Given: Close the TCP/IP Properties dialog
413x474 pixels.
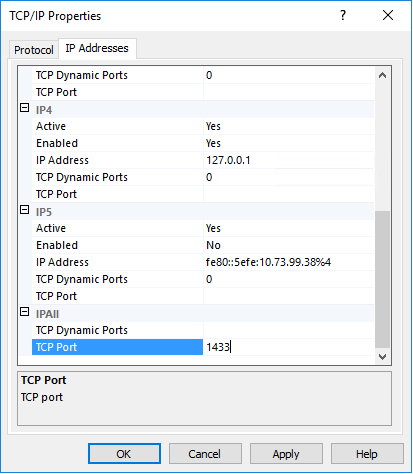Looking at the screenshot, I should [388, 15].
